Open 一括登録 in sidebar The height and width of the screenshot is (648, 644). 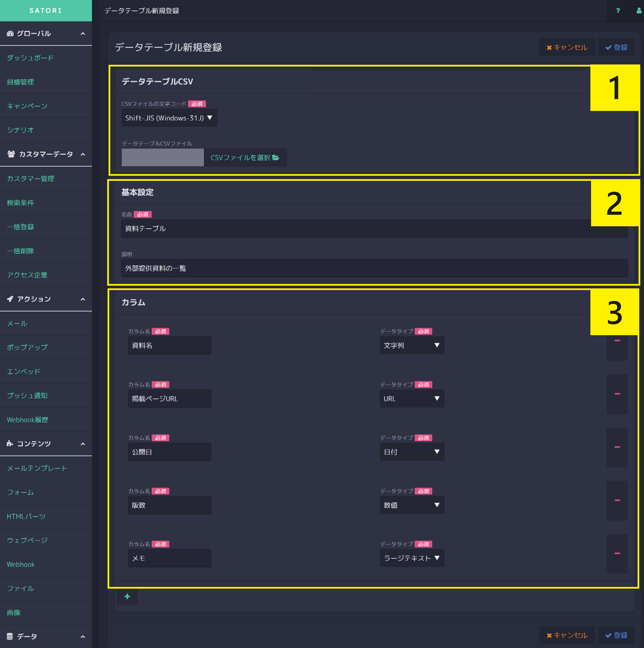(46, 227)
